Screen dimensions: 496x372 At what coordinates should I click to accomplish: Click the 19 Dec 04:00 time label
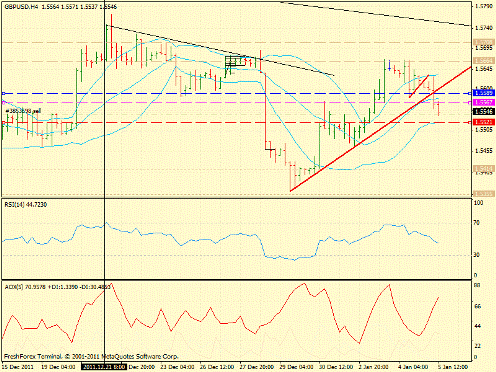click(58, 367)
